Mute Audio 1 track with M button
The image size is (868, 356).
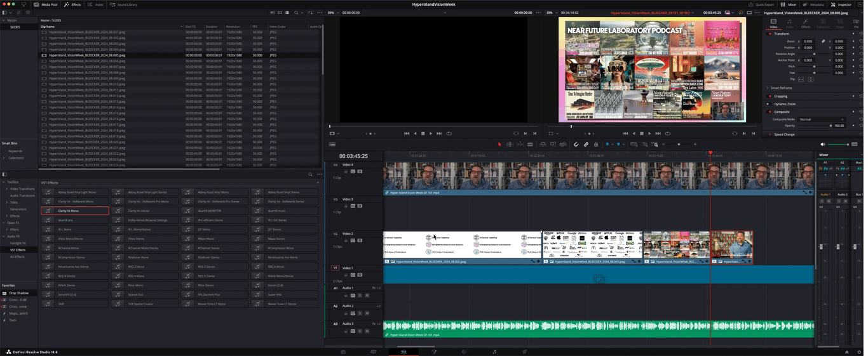[367, 295]
